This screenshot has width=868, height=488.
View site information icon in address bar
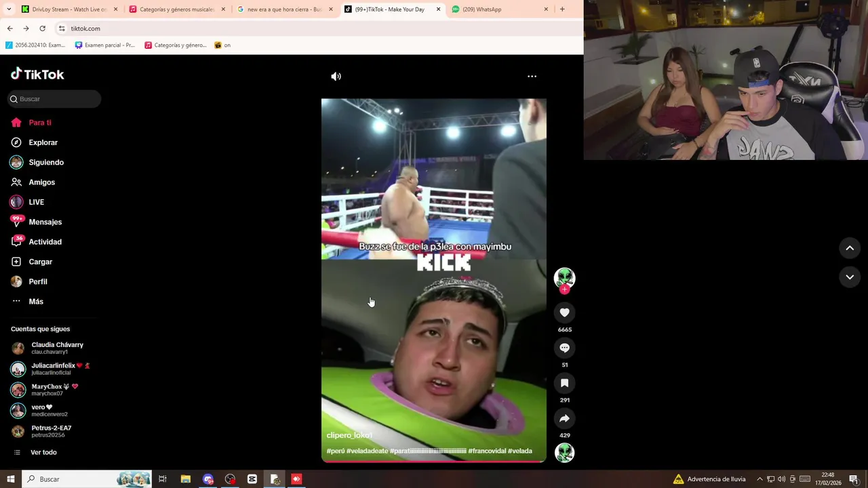tap(62, 28)
